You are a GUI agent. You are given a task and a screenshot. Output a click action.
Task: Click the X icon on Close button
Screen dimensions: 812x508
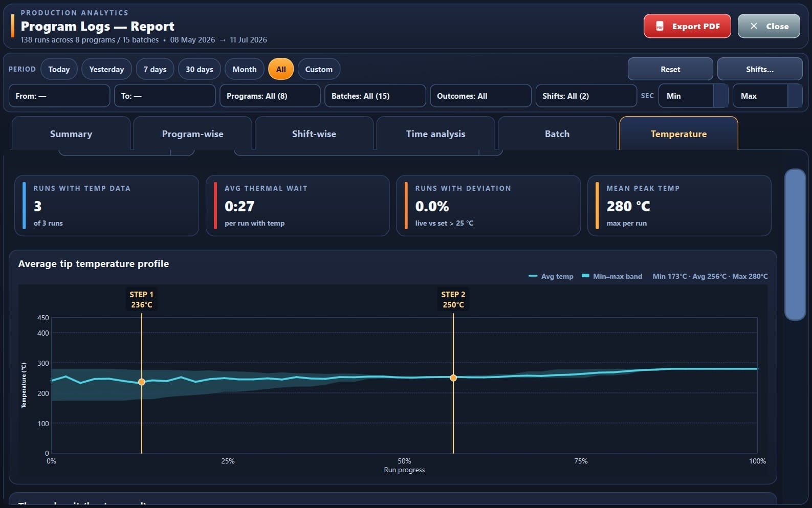tap(754, 26)
